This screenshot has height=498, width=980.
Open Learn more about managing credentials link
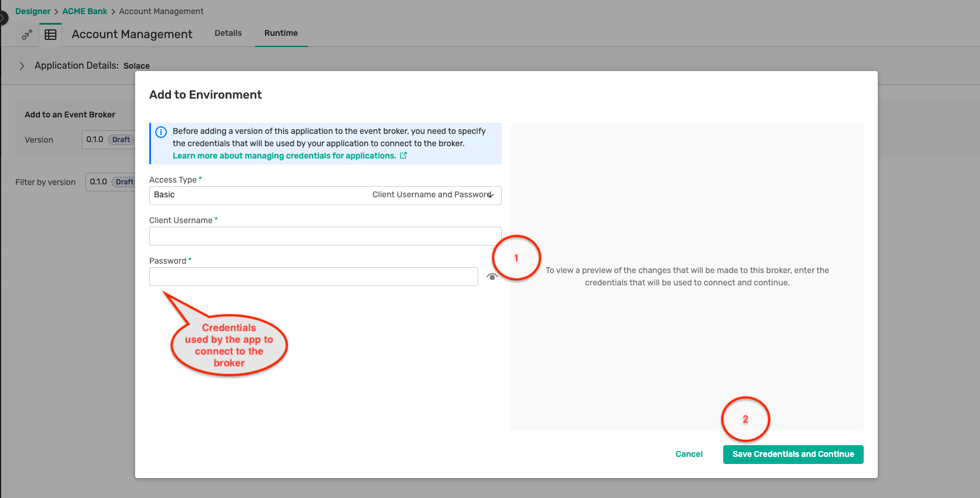coord(284,156)
